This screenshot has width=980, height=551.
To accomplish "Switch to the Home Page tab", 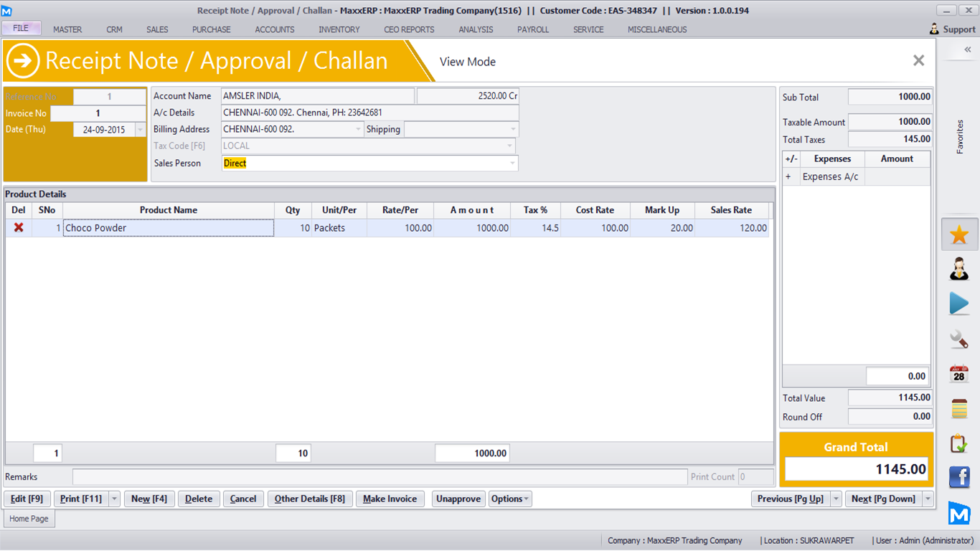I will (x=29, y=519).
